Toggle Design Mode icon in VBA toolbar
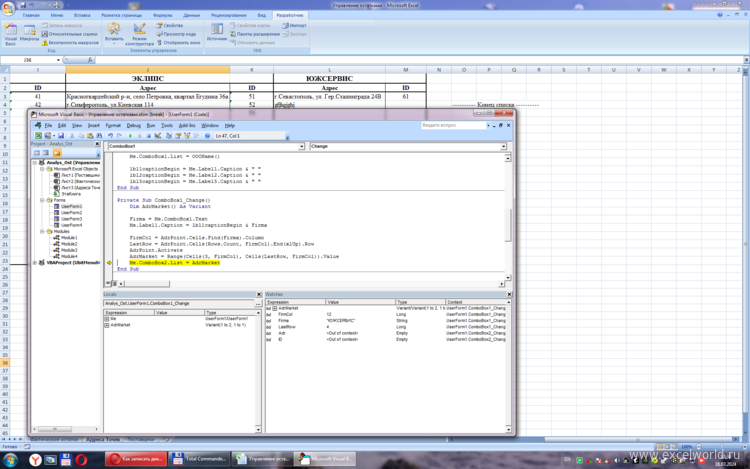 pyautogui.click(x=158, y=136)
